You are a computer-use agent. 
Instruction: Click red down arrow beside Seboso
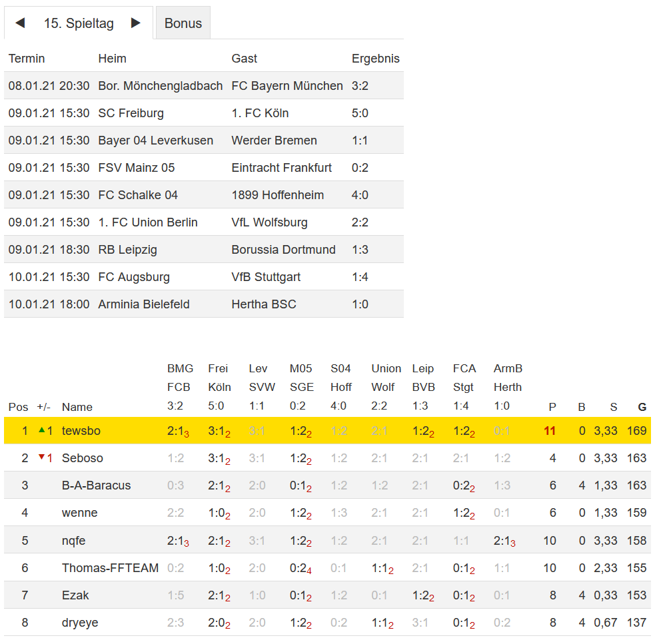click(x=42, y=458)
